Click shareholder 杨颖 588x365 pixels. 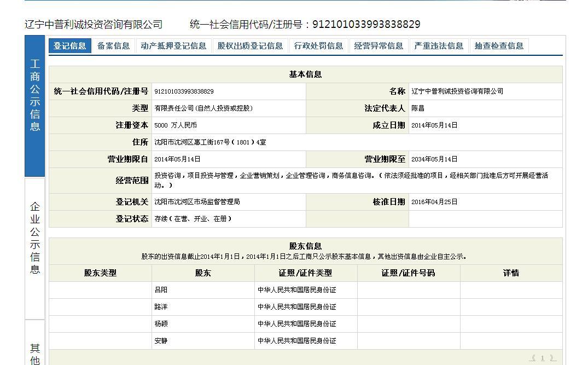click(161, 324)
